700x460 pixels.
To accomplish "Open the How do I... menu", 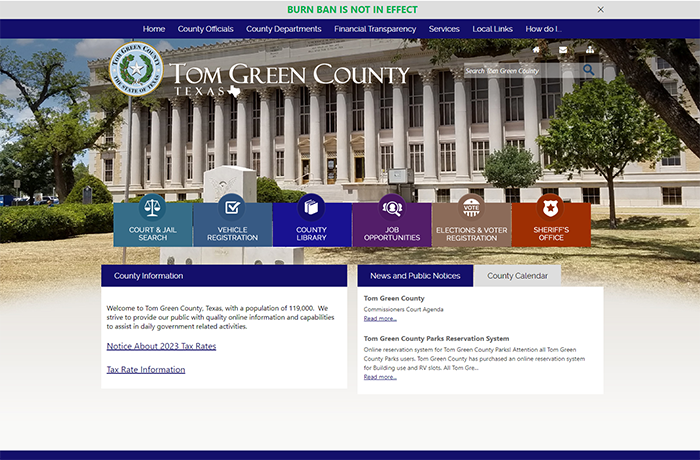I will click(x=543, y=29).
